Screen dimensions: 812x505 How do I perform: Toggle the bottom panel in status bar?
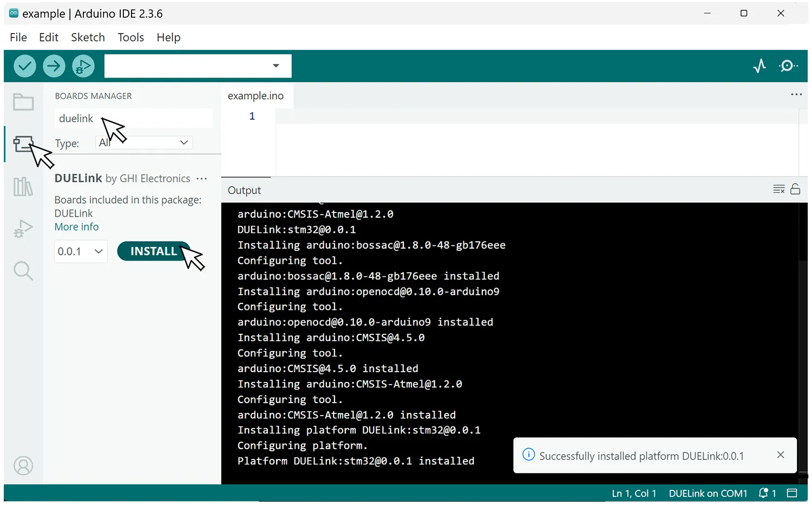[792, 493]
